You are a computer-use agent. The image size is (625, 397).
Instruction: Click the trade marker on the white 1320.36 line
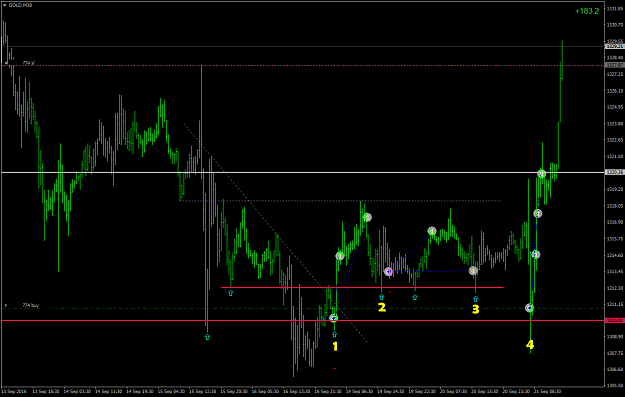(541, 174)
